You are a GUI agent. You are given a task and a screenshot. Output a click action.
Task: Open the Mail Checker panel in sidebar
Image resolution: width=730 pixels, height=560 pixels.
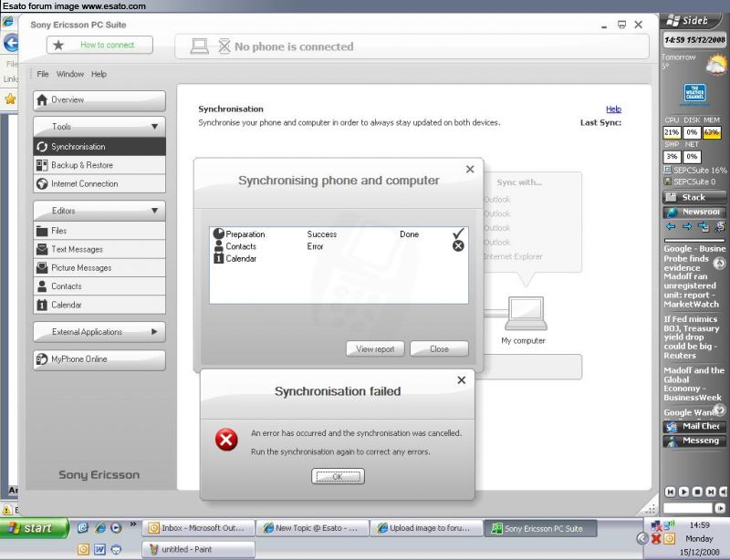(694, 427)
